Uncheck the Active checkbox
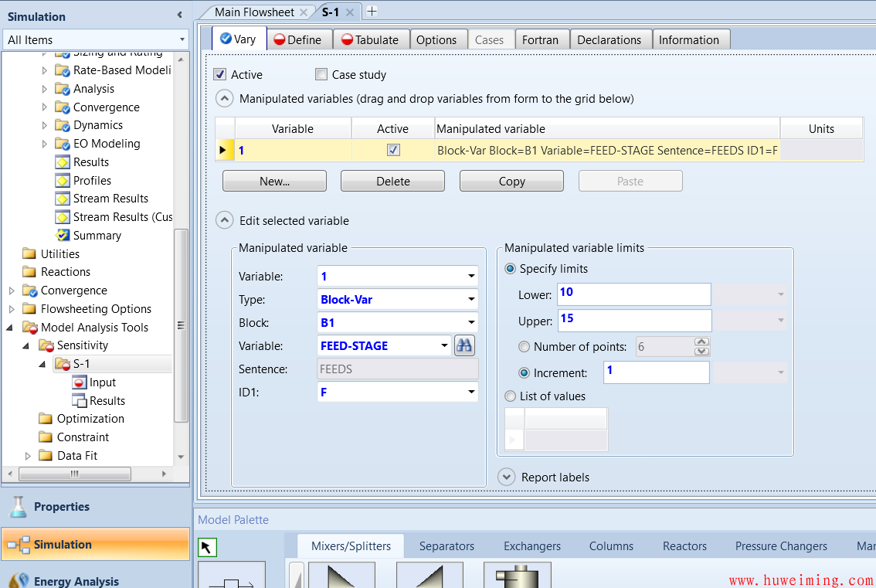The image size is (876, 588). point(220,75)
